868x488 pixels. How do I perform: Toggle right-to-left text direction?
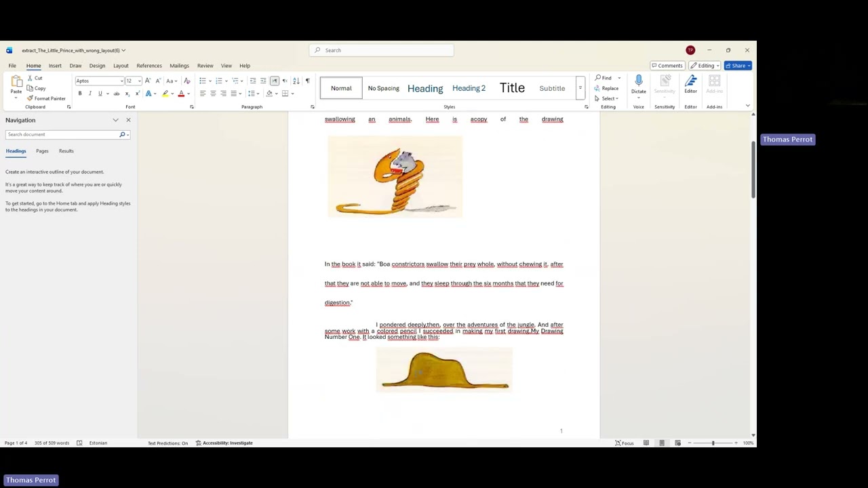tap(285, 81)
